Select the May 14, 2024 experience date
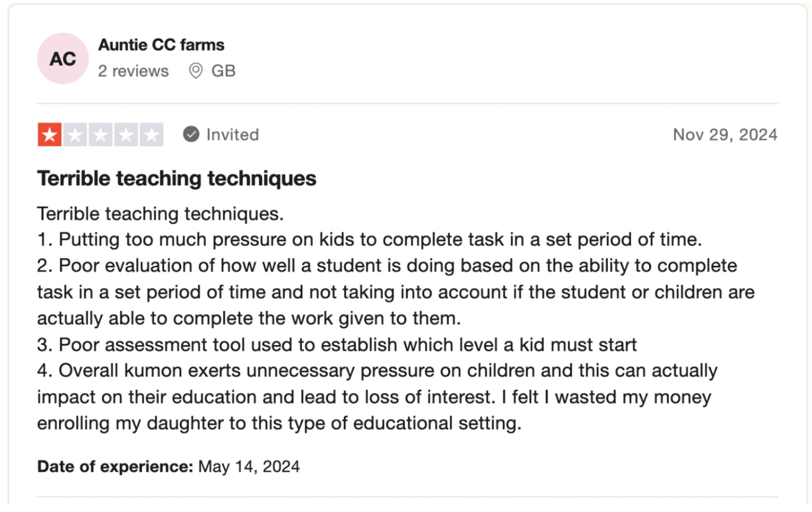 [248, 466]
